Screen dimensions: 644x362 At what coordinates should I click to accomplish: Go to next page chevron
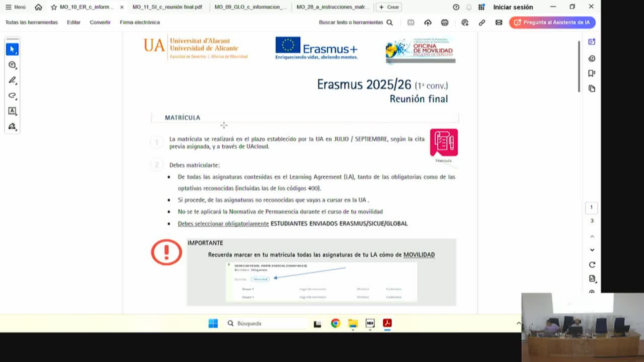[592, 250]
